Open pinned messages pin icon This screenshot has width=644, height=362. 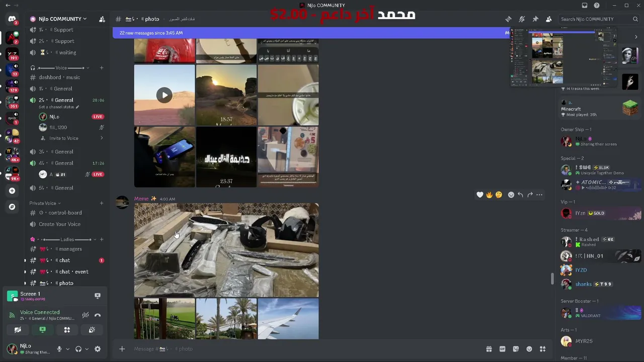[x=535, y=19]
